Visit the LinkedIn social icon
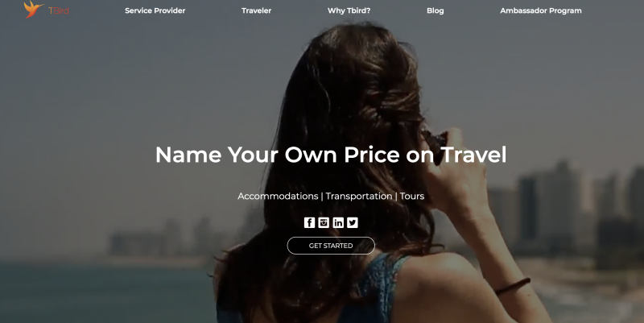This screenshot has width=644, height=323. tap(338, 222)
